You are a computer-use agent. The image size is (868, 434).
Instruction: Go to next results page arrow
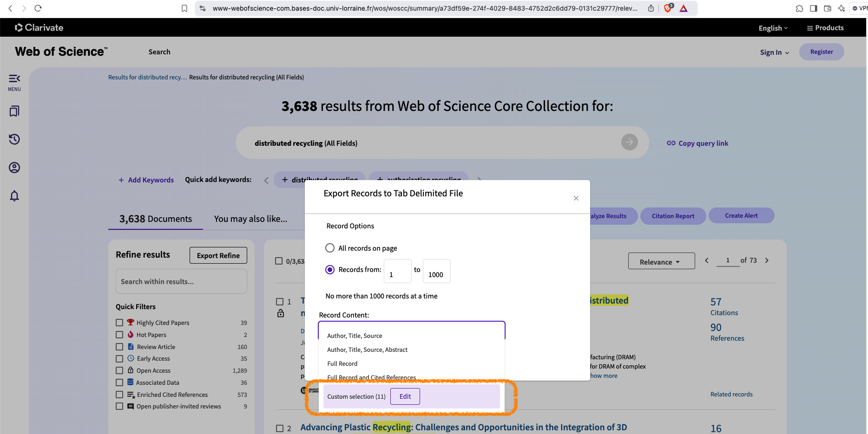click(x=767, y=260)
